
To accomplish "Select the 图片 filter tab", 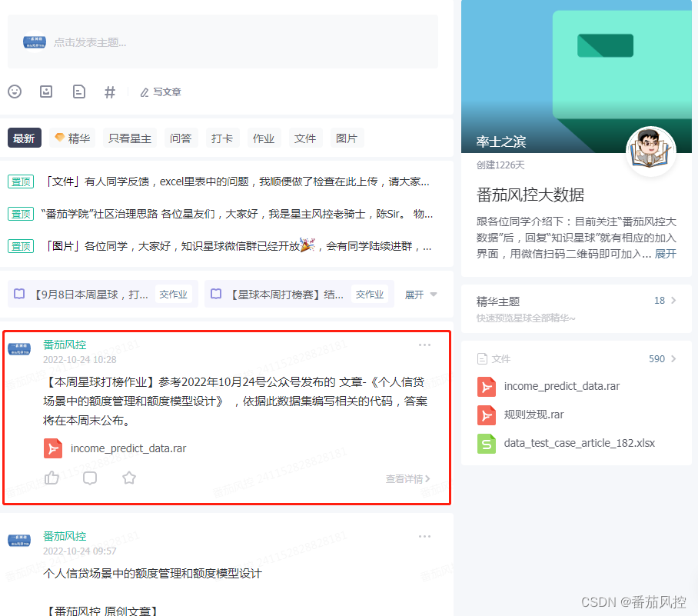I will click(x=347, y=138).
